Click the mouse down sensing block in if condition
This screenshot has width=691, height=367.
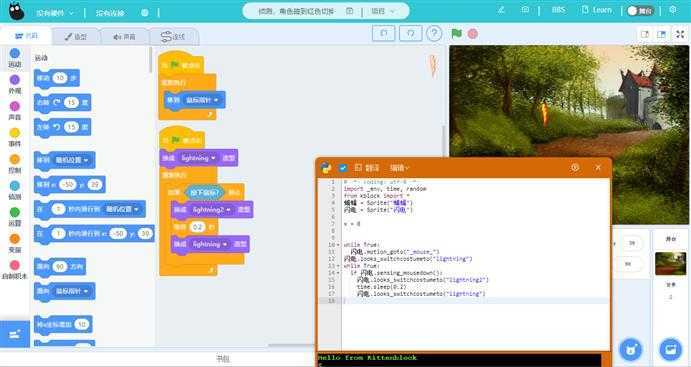204,193
